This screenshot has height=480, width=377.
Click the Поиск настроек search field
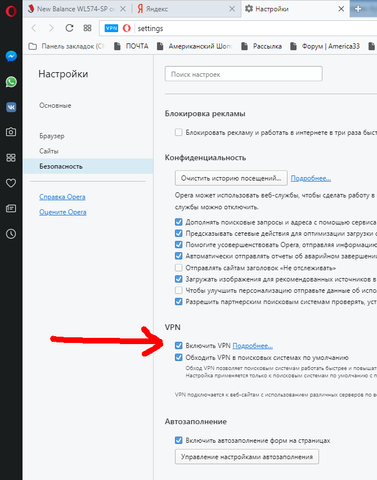tap(243, 74)
